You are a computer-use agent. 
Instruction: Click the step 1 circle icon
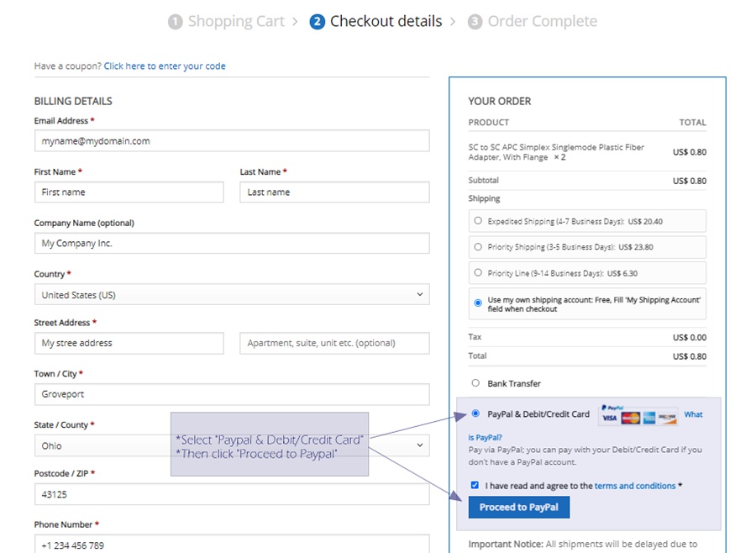[175, 22]
